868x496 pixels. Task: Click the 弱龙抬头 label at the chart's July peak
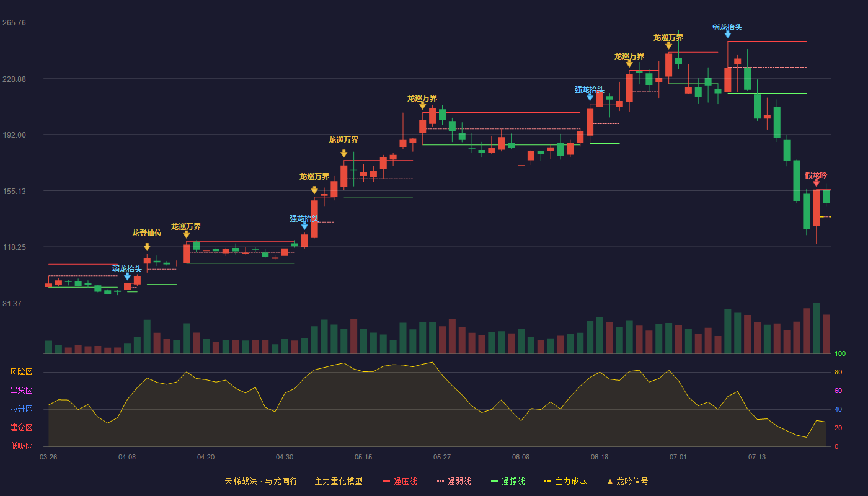[727, 27]
